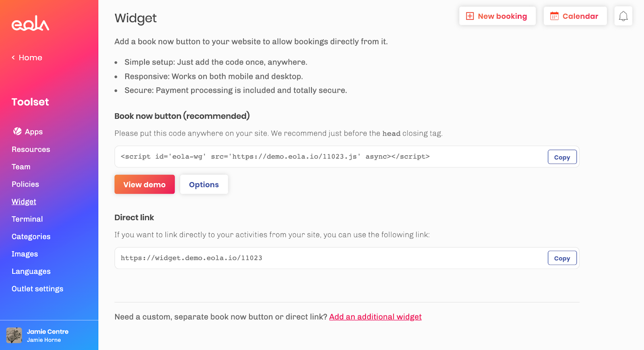
Task: Open Apps in the Toolset sidebar
Action: 34,132
